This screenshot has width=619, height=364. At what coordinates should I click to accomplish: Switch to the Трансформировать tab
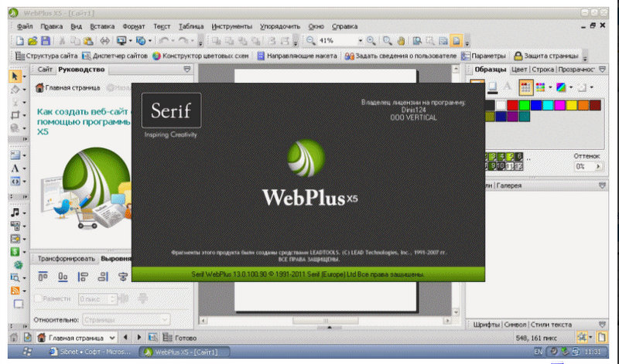[67, 259]
